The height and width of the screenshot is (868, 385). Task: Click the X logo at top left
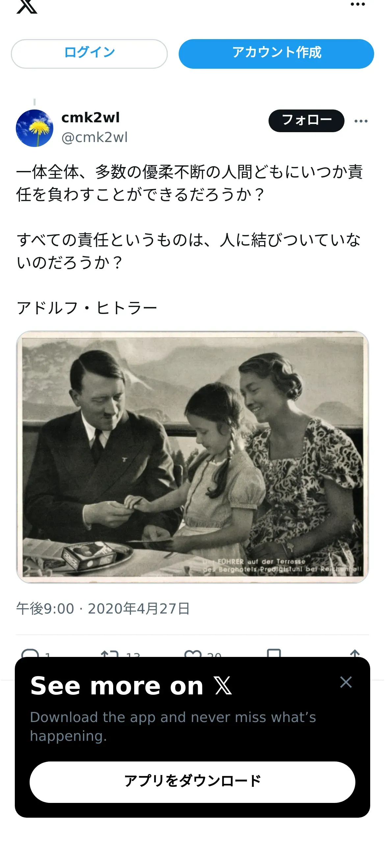coord(27,6)
